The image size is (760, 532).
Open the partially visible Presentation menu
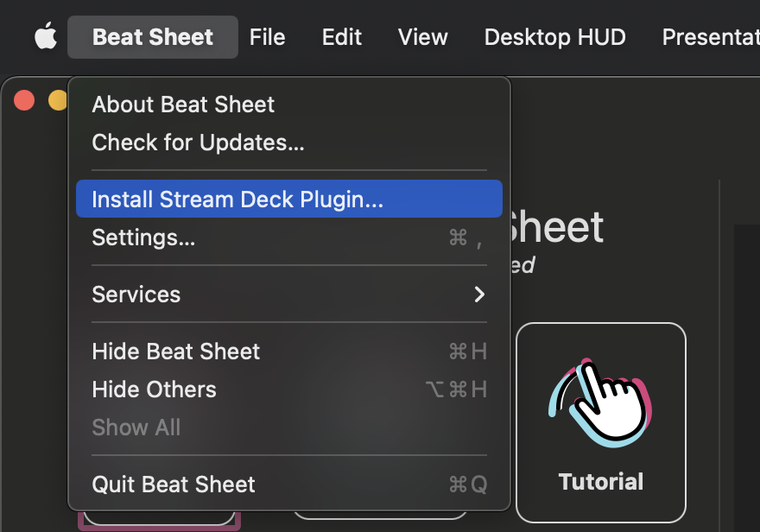(710, 37)
